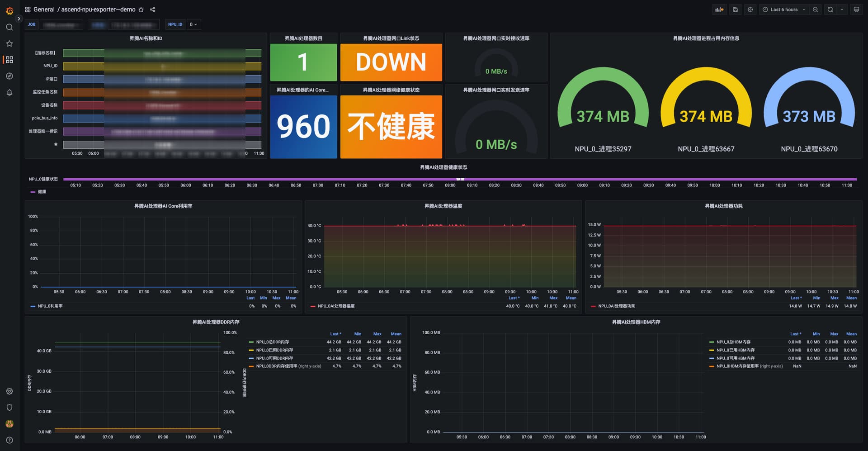Open the 昇腾AI处理器DDR内存 panel title menu
The height and width of the screenshot is (451, 868).
216,322
